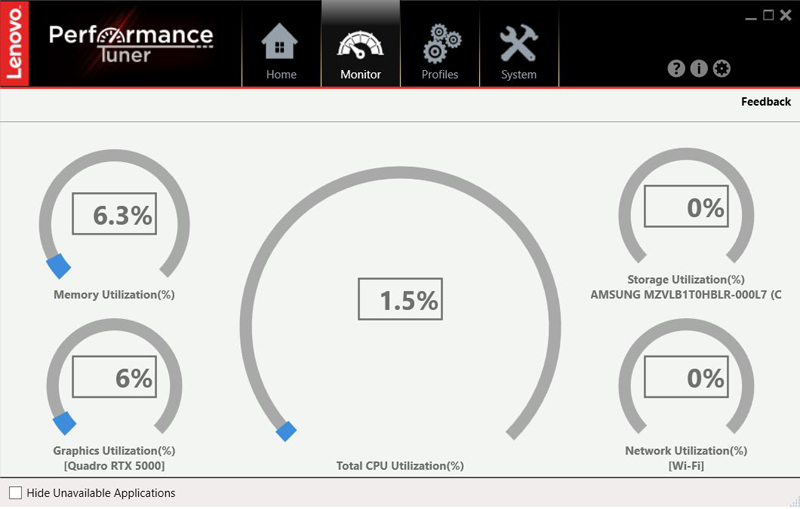Image resolution: width=800 pixels, height=509 pixels.
Task: Maximize the Performance Tuner window
Action: tap(768, 15)
